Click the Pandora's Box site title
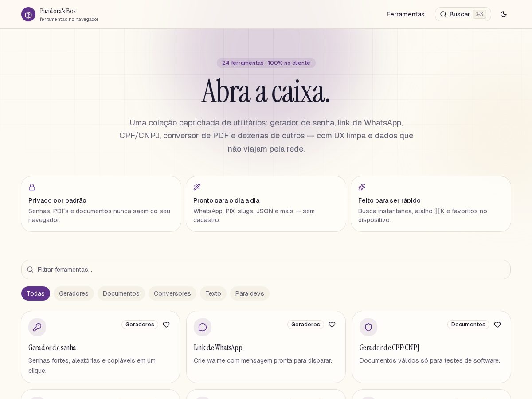The image size is (532, 399). tap(58, 11)
